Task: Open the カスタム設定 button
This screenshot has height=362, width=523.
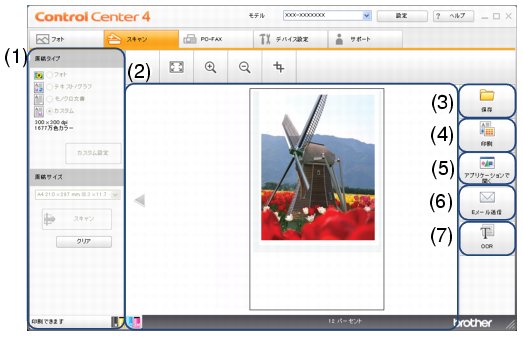Action: [x=93, y=153]
